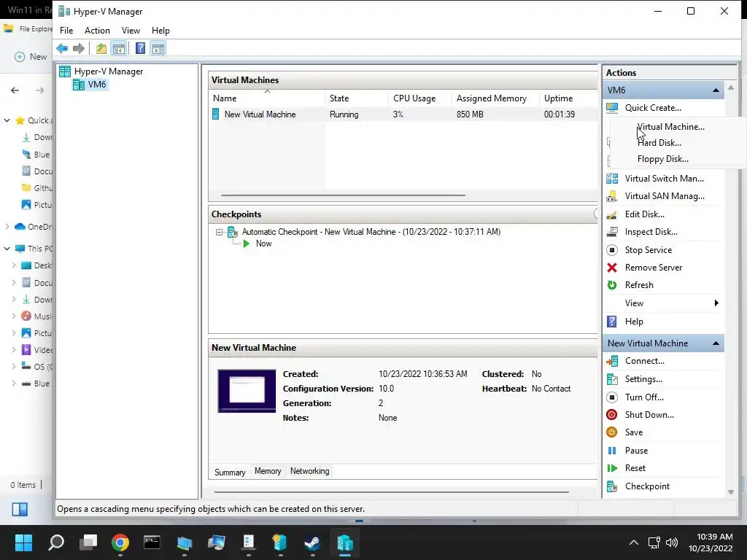This screenshot has height=560, width=747.
Task: Sort by the State column header
Action: (x=356, y=98)
